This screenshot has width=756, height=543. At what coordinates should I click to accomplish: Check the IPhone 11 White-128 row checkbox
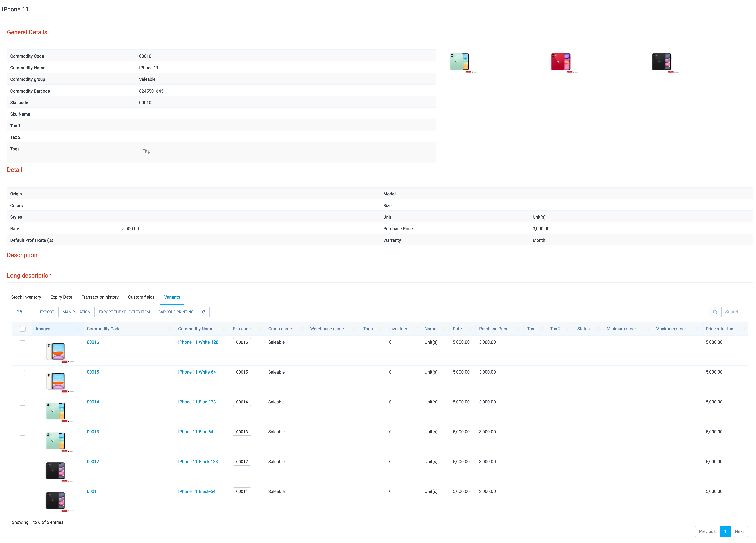coord(22,343)
